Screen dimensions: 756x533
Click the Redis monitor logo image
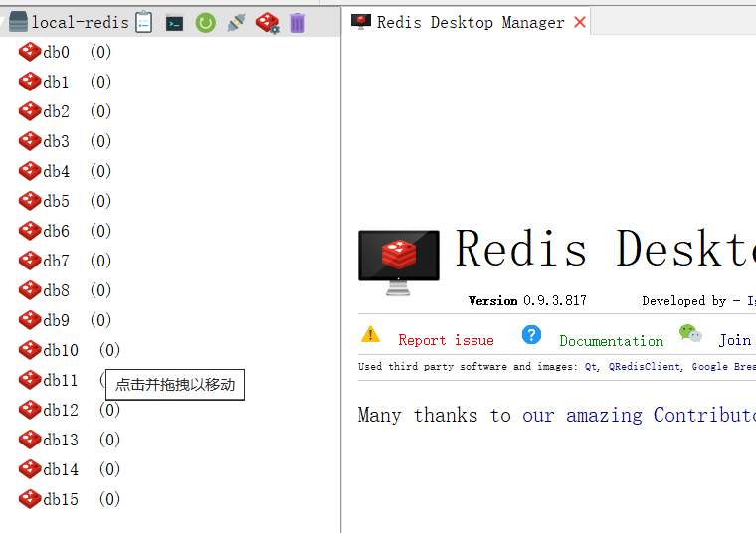pyautogui.click(x=399, y=263)
